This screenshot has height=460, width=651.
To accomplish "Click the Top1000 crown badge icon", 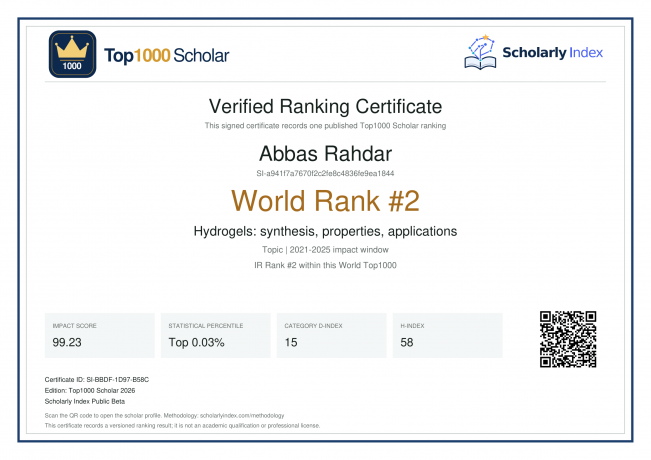I will coord(73,54).
